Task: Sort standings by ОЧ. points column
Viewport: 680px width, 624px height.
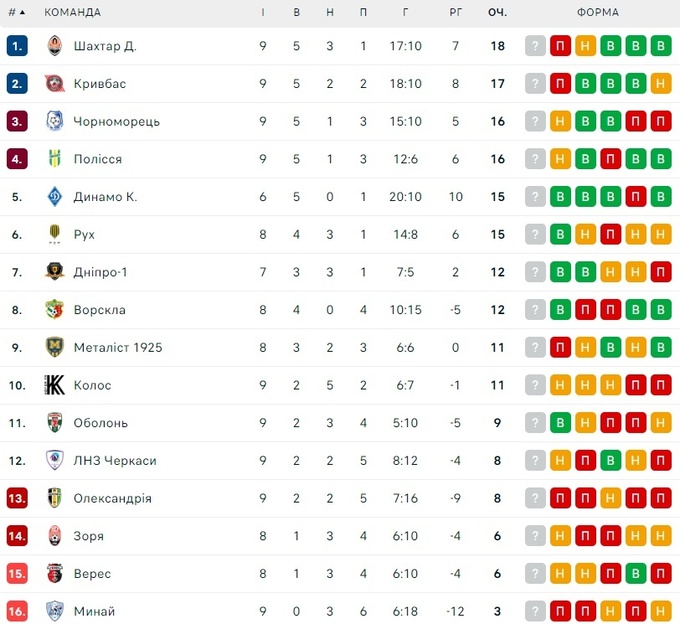Action: click(497, 13)
